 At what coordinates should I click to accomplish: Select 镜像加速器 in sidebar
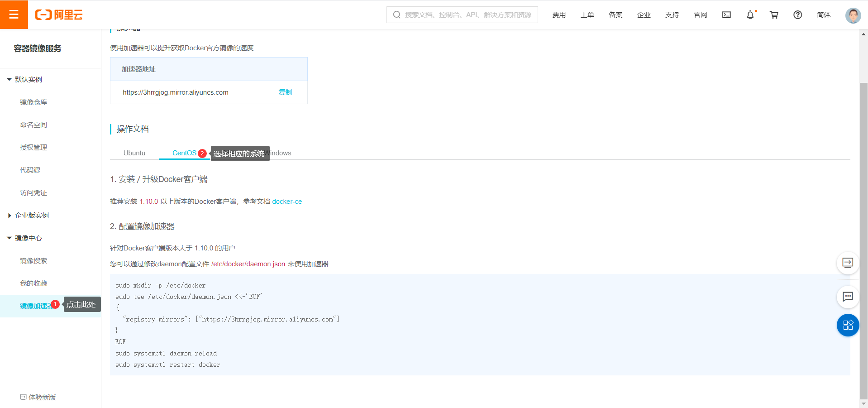click(36, 306)
